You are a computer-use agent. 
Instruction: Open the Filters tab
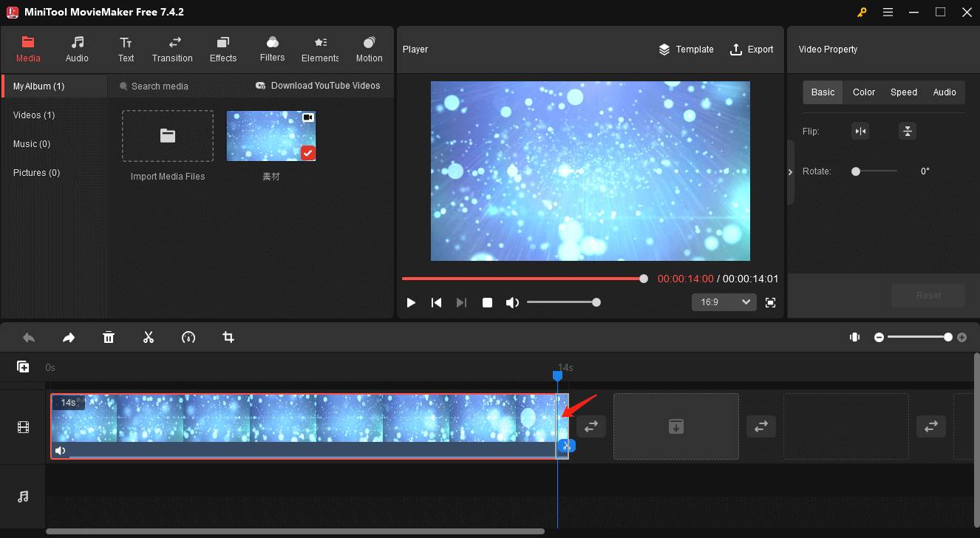point(272,50)
